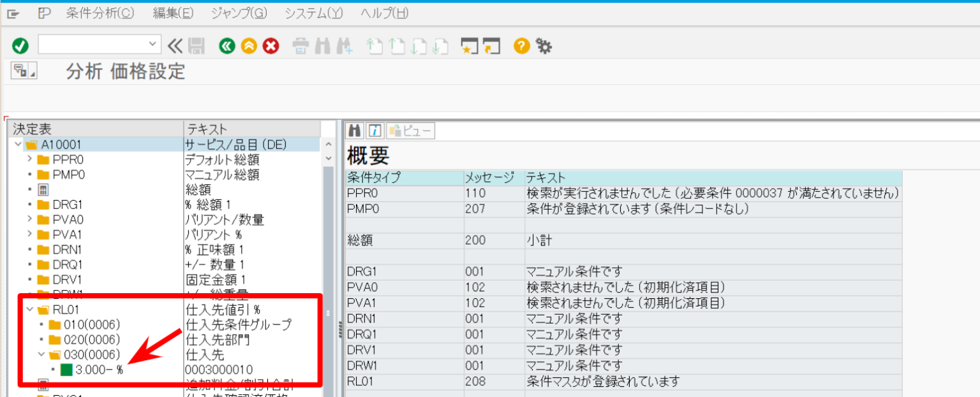Click the 決定表 column header
Viewport: 980px width, 397px height.
(x=96, y=129)
